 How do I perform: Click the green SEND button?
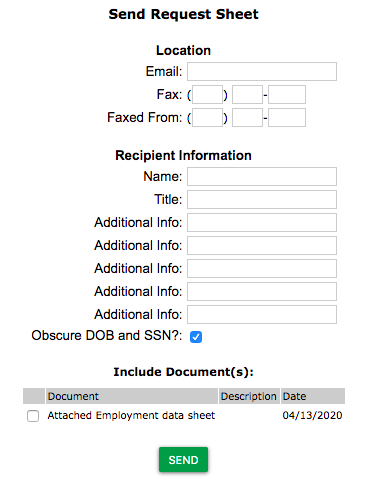click(x=183, y=460)
